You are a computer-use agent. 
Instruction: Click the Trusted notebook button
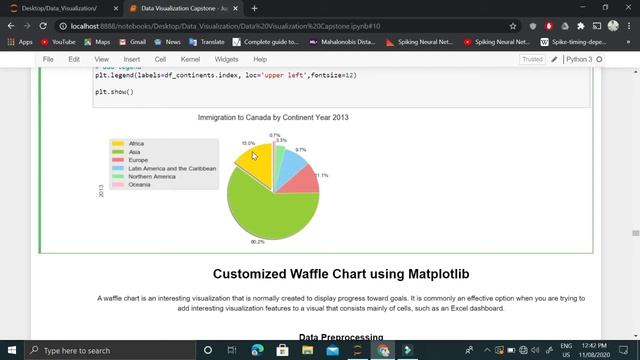[x=532, y=60]
